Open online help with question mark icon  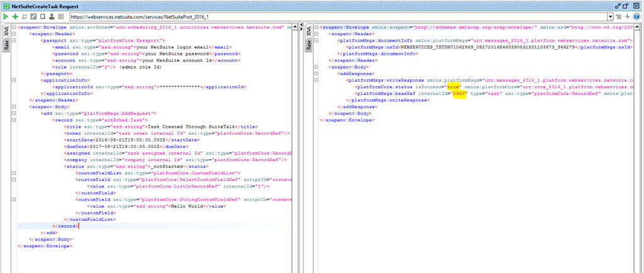[x=636, y=16]
